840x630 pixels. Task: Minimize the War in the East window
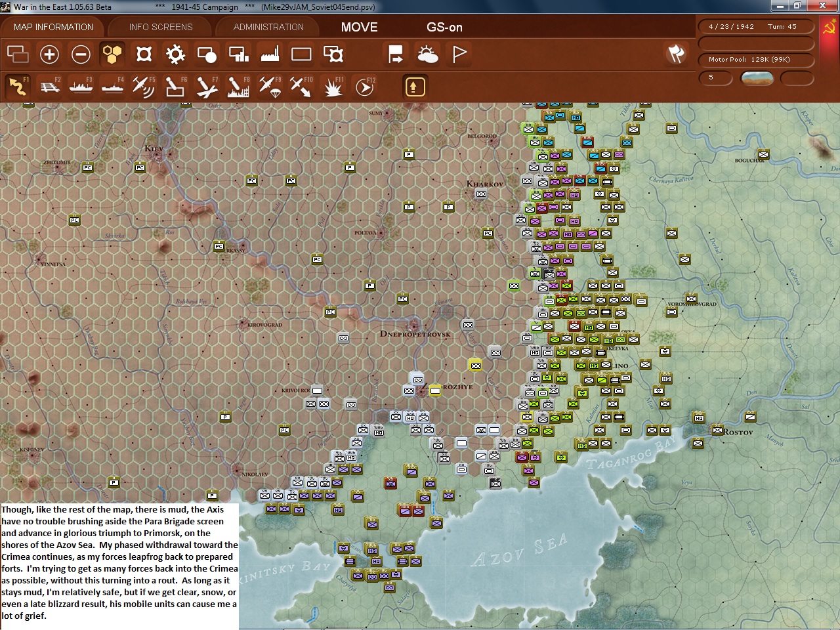pos(779,6)
